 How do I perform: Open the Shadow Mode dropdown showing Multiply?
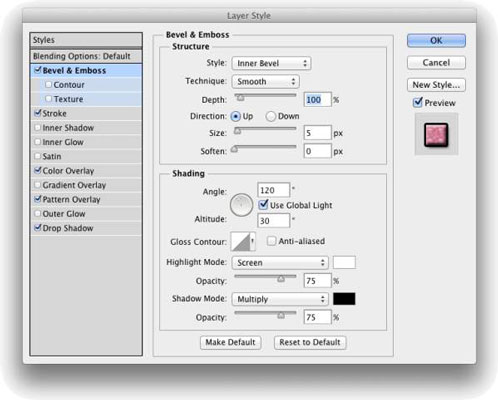coord(280,299)
